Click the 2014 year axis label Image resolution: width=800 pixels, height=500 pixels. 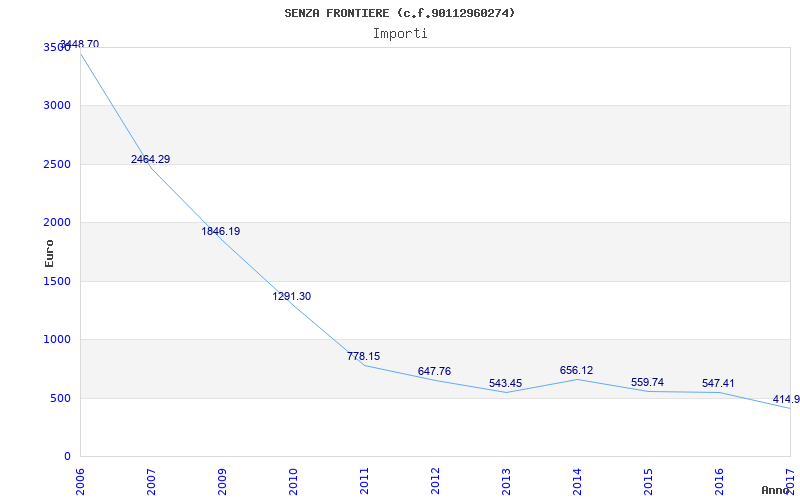pyautogui.click(x=577, y=480)
